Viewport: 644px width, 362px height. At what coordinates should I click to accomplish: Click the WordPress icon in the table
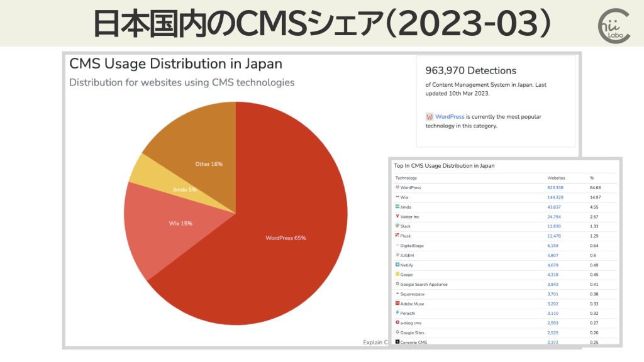coord(397,187)
